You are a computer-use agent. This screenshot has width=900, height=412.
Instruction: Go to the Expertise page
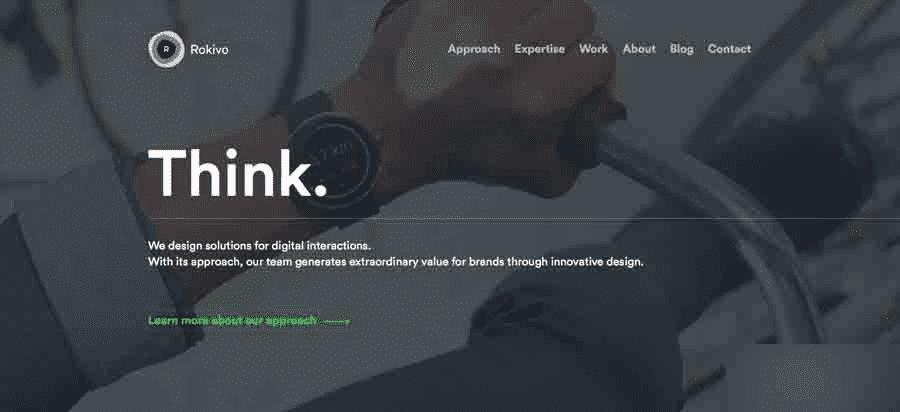pos(540,49)
